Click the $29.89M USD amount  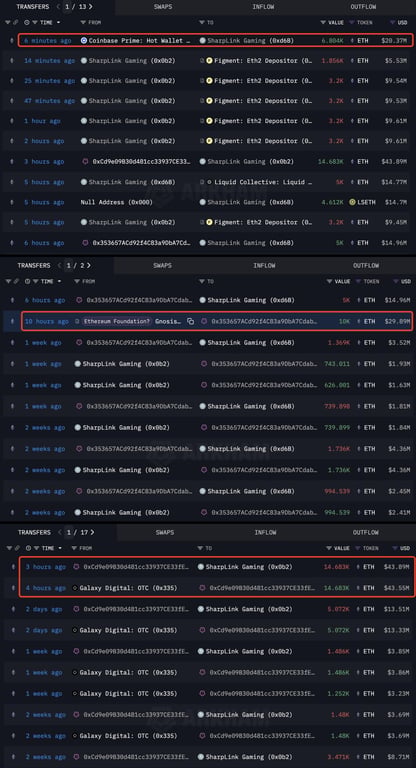pyautogui.click(x=397, y=322)
